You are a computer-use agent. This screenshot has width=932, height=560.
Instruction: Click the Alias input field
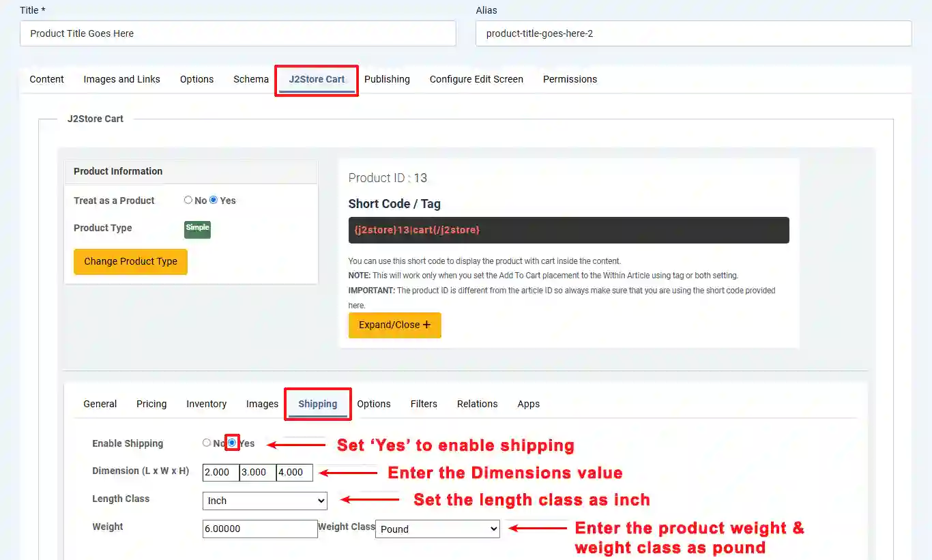pyautogui.click(x=694, y=33)
